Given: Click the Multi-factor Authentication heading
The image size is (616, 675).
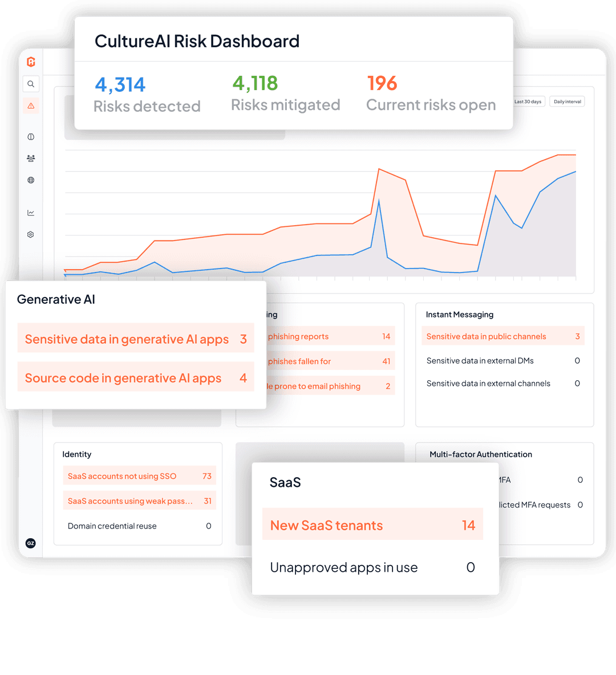Looking at the screenshot, I should 481,454.
